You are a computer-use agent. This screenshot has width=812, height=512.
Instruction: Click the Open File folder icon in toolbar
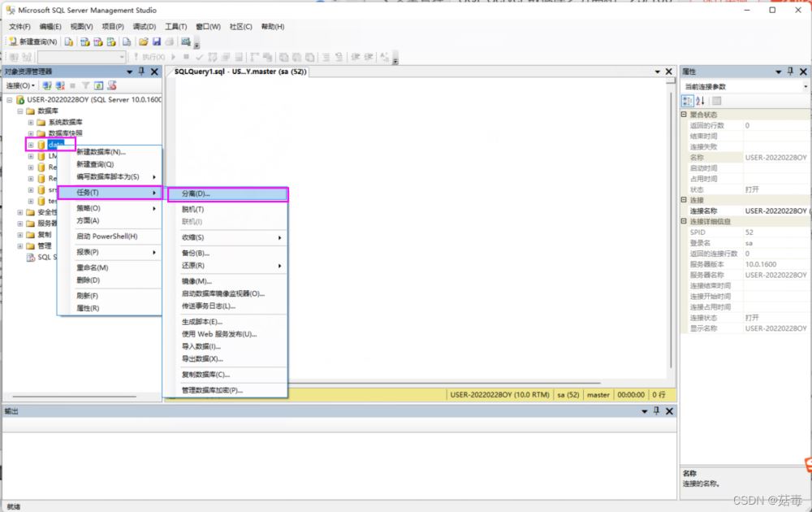(143, 41)
